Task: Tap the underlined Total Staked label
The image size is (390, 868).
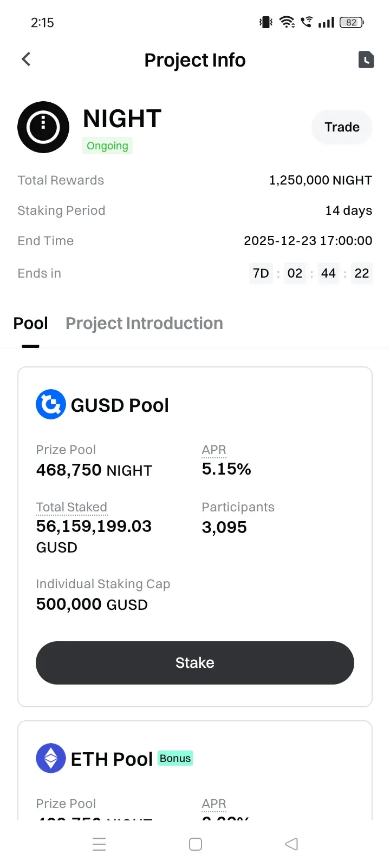Action: [71, 508]
